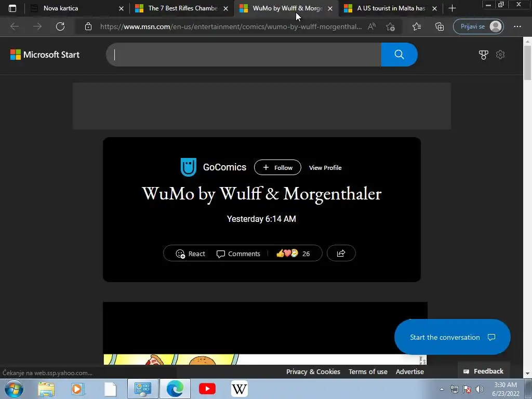Click the blue search magnifier button
Screen dimensions: 532x399
pos(399,55)
